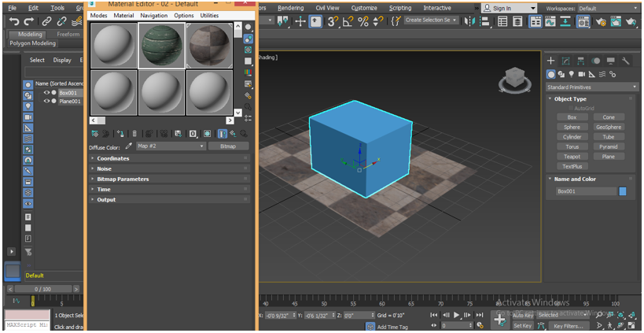Click the Bitmap map type button
The image size is (644, 333).
point(229,146)
